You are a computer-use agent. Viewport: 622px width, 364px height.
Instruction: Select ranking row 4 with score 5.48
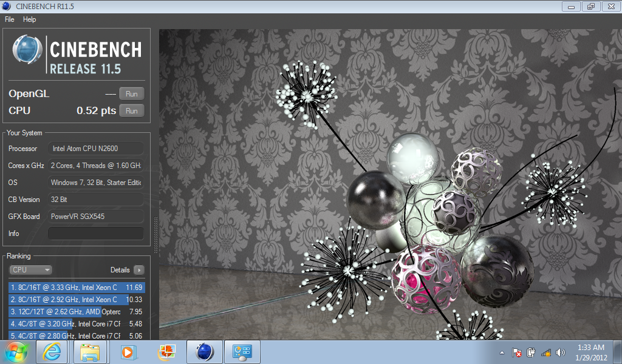click(x=77, y=323)
